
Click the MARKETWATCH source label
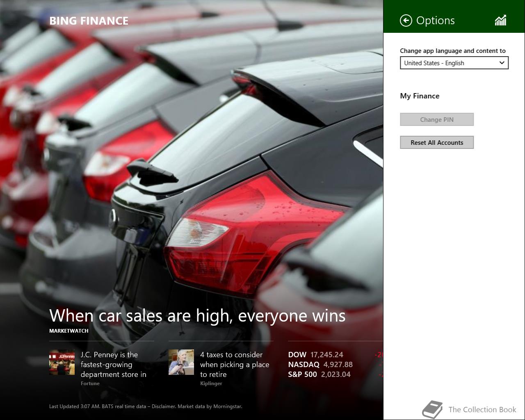[x=69, y=331]
